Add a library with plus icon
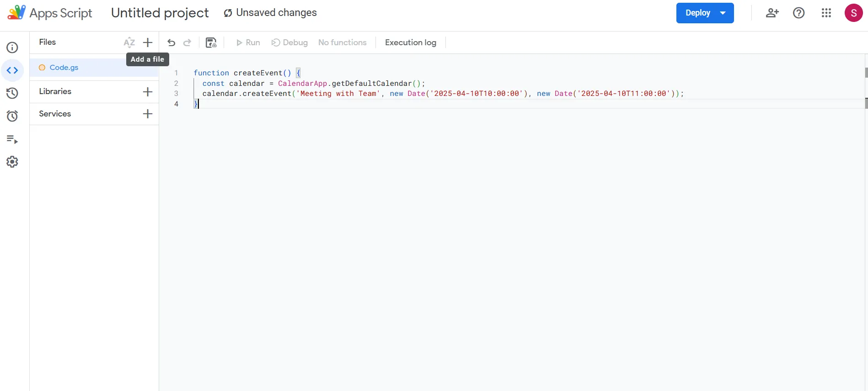The height and width of the screenshot is (391, 868). pos(148,92)
